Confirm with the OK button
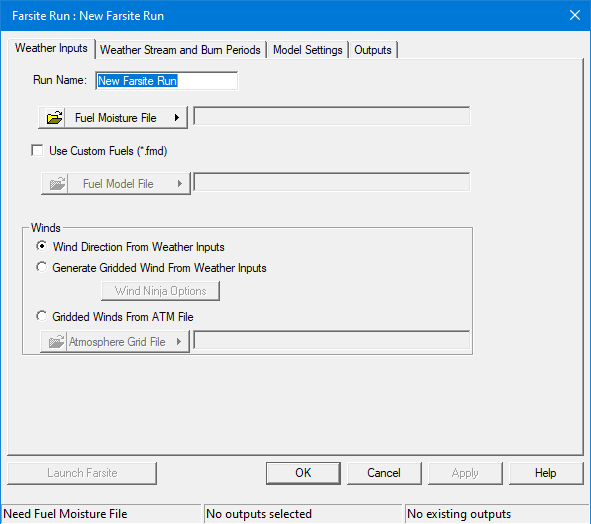Image resolution: width=591 pixels, height=524 pixels. [x=303, y=473]
